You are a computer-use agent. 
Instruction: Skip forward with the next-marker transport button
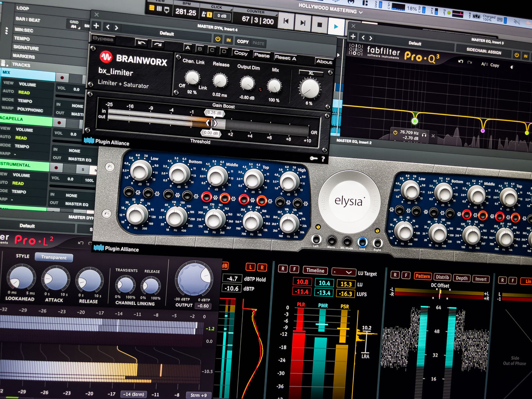303,23
